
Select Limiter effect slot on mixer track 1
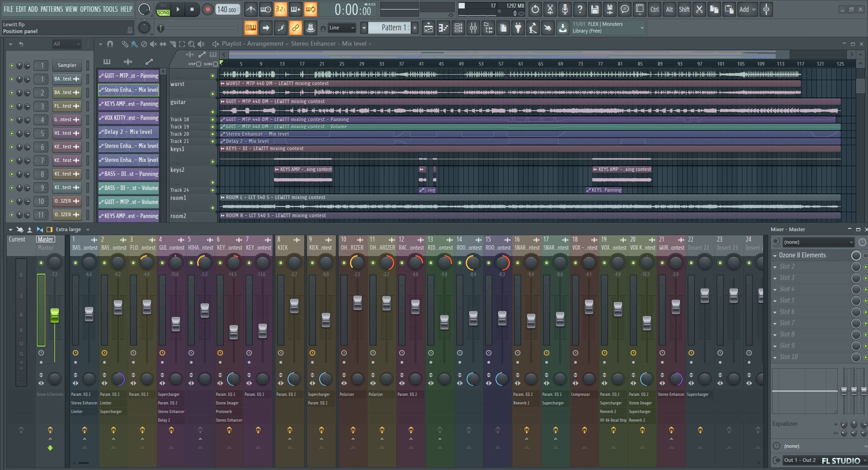[x=84, y=412]
